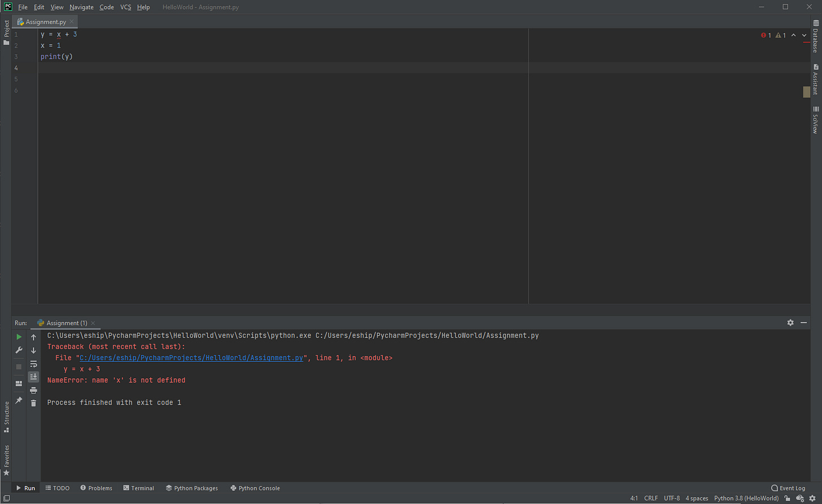The image size is (822, 504).
Task: Open the Terminal tool window
Action: (139, 488)
